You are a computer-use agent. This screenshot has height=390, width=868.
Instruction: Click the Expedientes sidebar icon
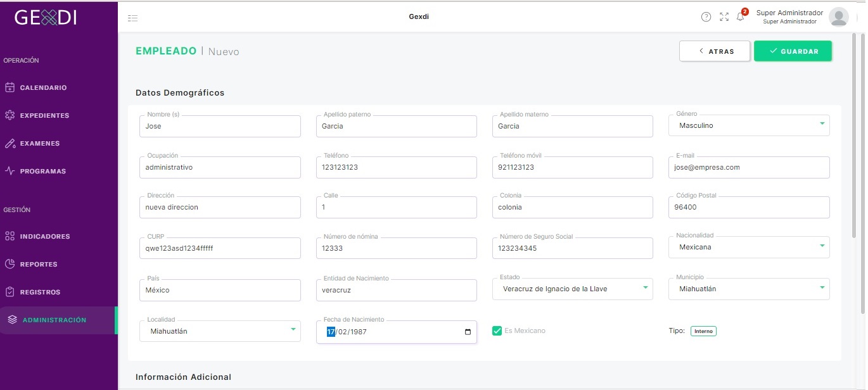pyautogui.click(x=10, y=115)
